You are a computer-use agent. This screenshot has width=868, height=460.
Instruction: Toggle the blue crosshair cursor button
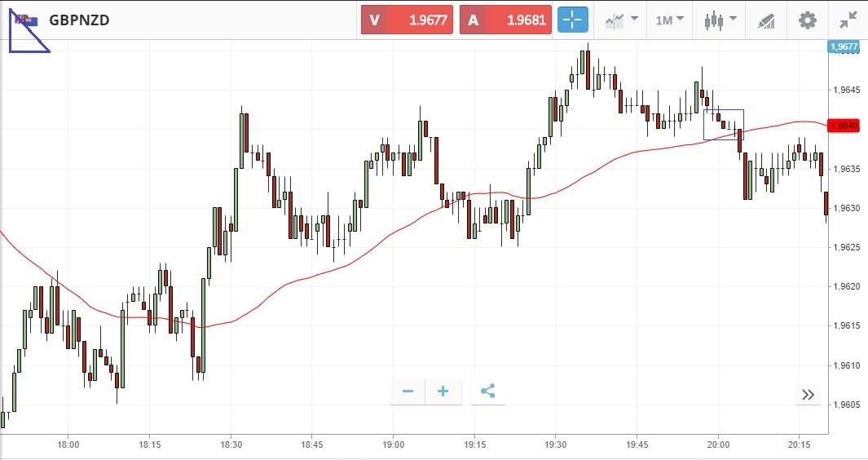pyautogui.click(x=573, y=20)
